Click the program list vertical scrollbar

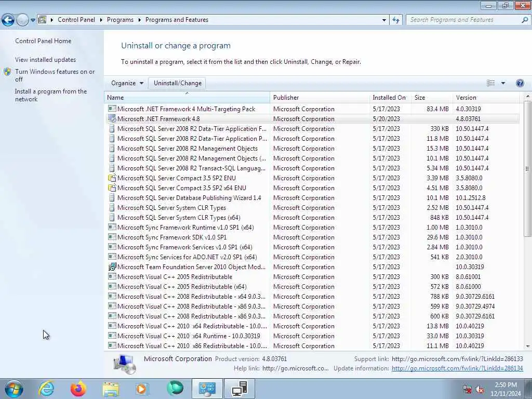coord(527,170)
